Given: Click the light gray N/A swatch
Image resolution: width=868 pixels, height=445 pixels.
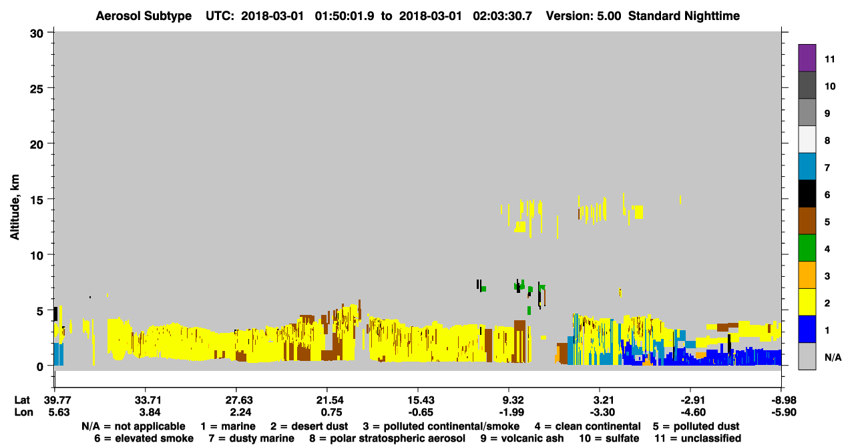Looking at the screenshot, I should pos(807,357).
